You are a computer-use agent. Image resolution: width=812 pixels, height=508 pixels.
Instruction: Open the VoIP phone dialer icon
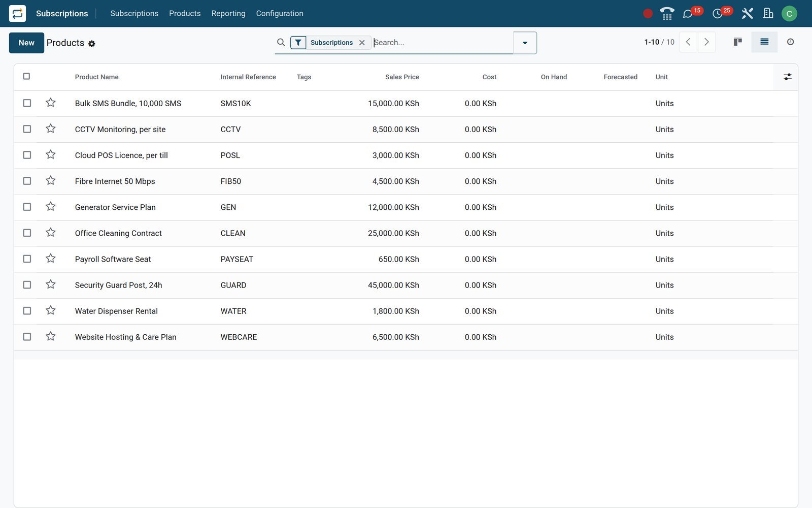tap(667, 14)
